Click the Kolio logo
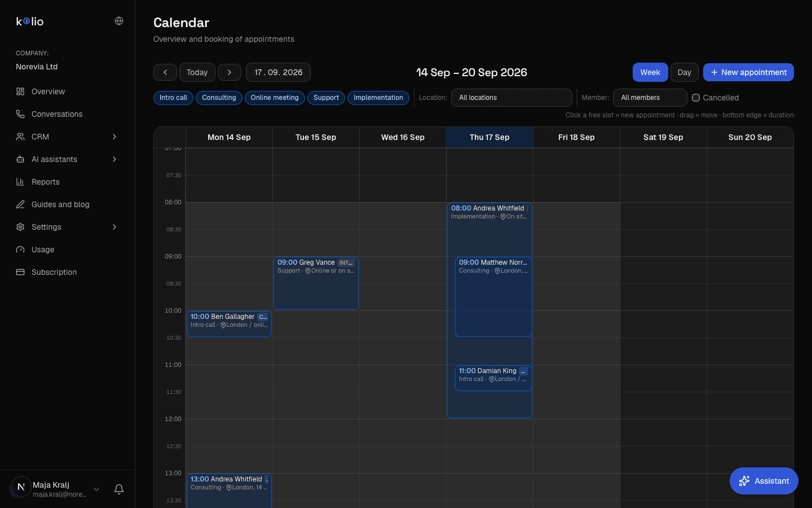Image resolution: width=812 pixels, height=508 pixels. coord(30,21)
